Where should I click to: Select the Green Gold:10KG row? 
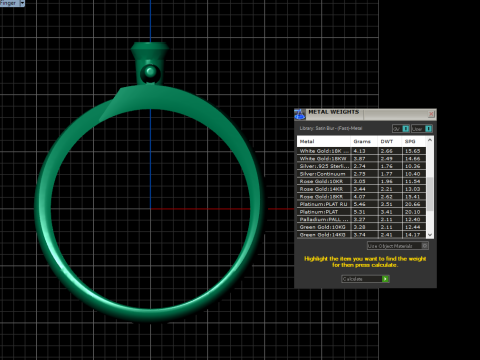coord(361,227)
